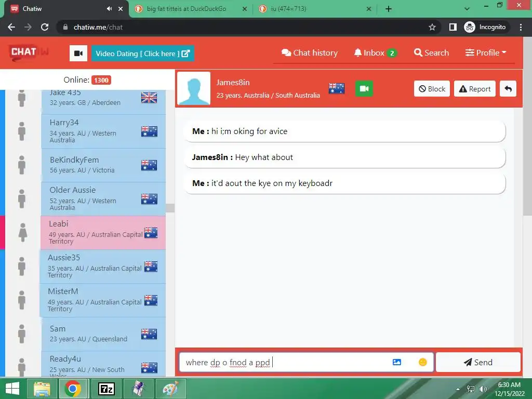Mute the Chatiw tab audio icon
The width and height of the screenshot is (532, 399).
pos(109,9)
